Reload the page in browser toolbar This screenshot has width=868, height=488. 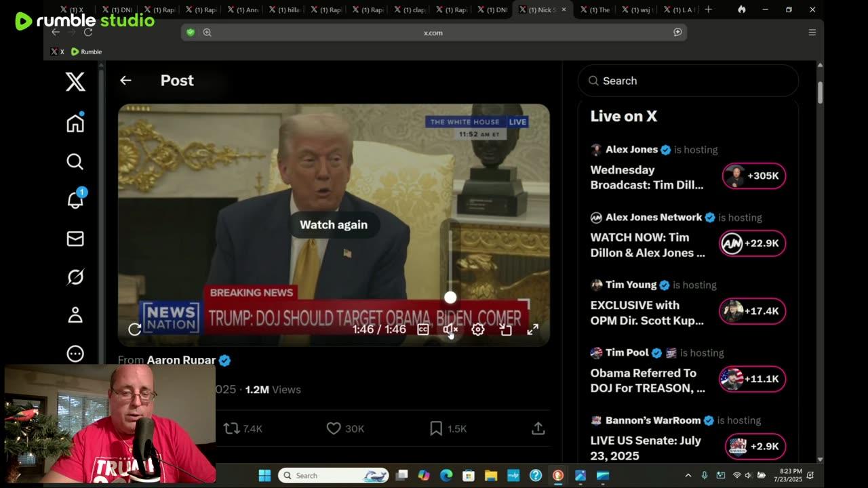point(88,33)
